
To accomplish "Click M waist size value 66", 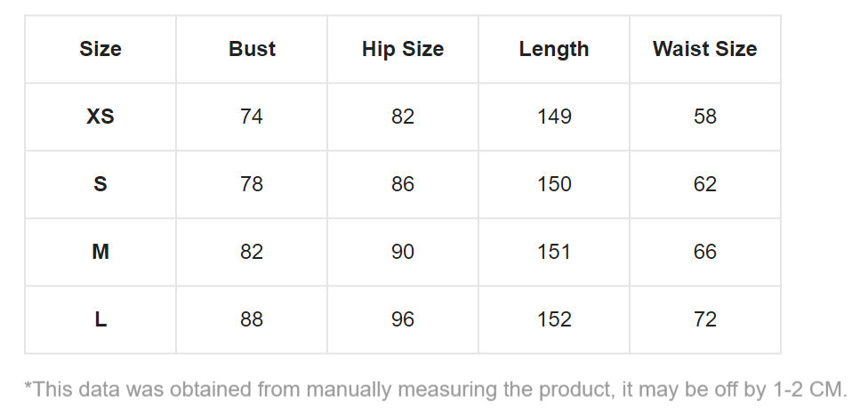I will tap(704, 252).
